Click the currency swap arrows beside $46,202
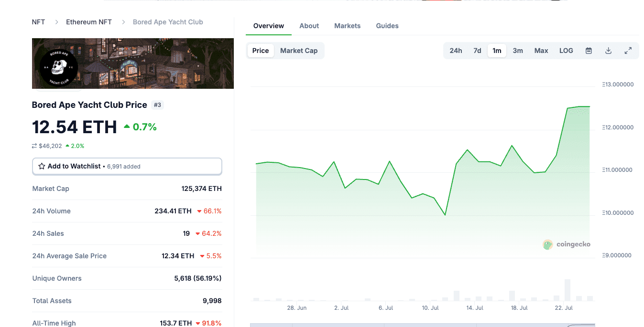Image resolution: width=644 pixels, height=327 pixels. click(x=34, y=146)
